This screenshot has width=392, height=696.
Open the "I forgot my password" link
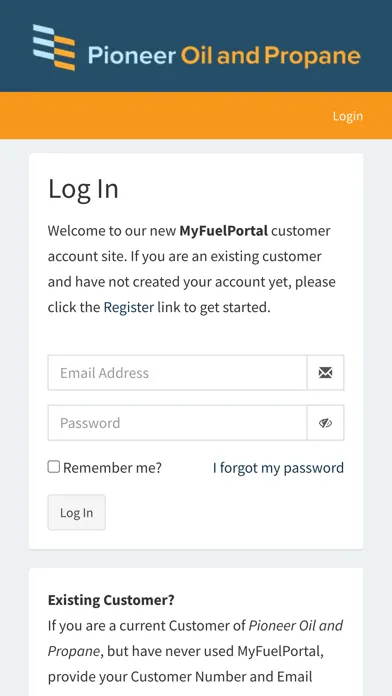pyautogui.click(x=278, y=468)
